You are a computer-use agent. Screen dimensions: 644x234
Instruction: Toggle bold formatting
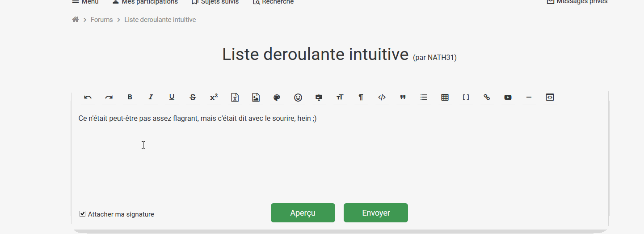(x=130, y=98)
